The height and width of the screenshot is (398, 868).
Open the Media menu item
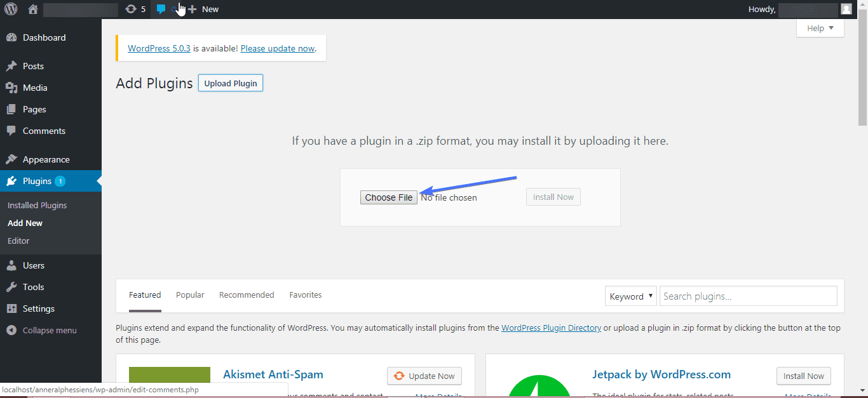pyautogui.click(x=35, y=88)
